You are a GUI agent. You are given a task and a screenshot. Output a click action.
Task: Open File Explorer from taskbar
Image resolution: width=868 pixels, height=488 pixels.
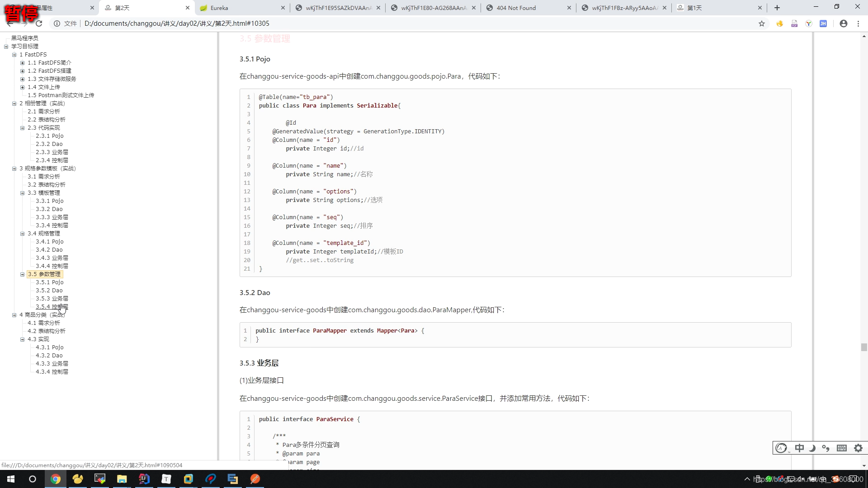pyautogui.click(x=122, y=479)
